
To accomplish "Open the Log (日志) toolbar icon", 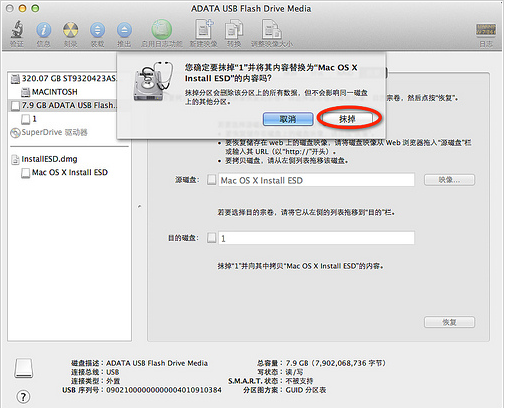I will (x=486, y=30).
